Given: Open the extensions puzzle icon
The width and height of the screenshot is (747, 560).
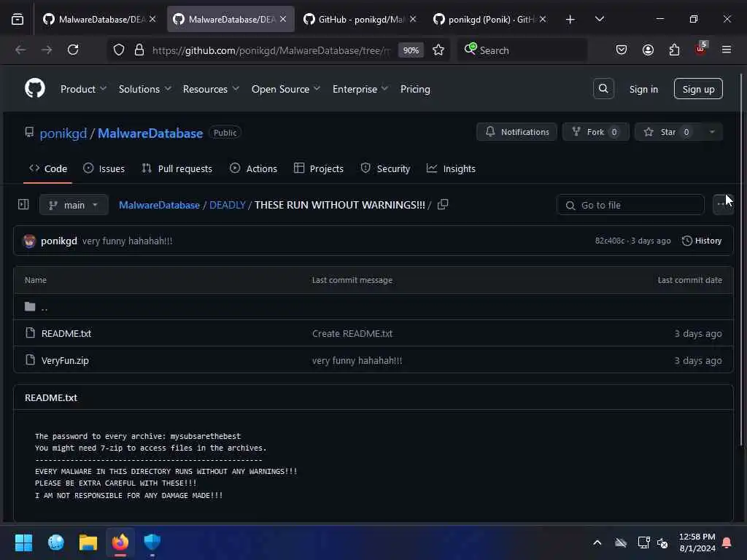Looking at the screenshot, I should [674, 50].
